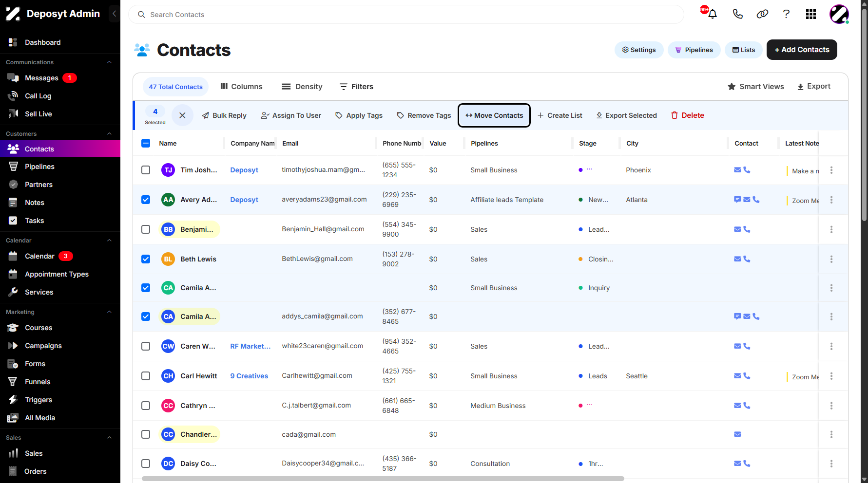
Task: Open the Deposyt company link for Tim Josh
Action: tap(244, 170)
